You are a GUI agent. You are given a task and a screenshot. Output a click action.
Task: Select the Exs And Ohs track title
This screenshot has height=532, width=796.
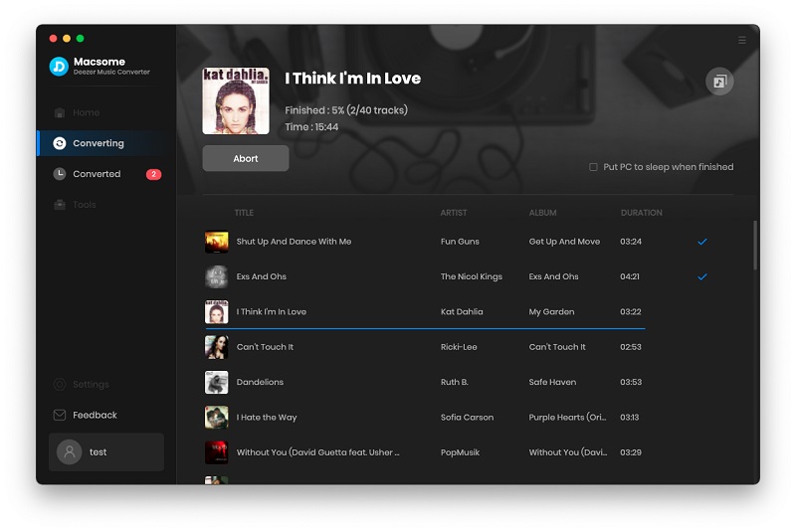point(262,276)
